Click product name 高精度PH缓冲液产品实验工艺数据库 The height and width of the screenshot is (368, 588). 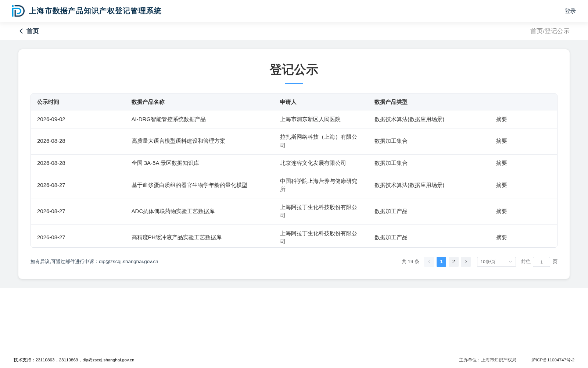click(x=176, y=237)
